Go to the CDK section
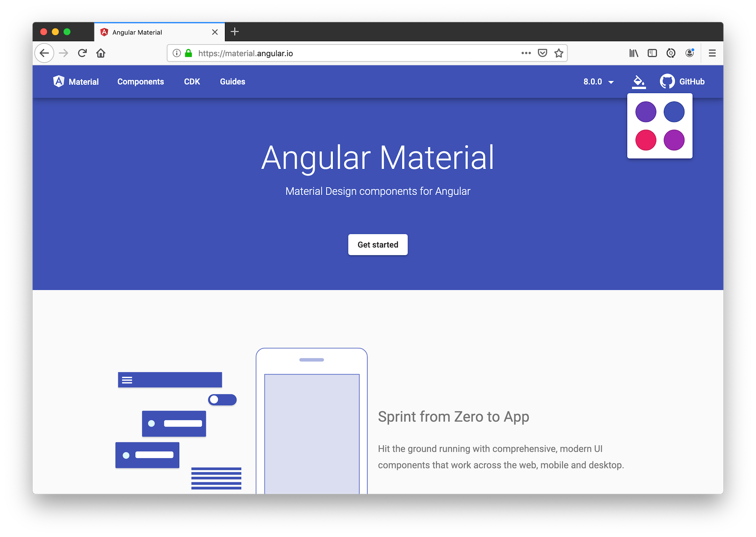The image size is (756, 537). pyautogui.click(x=192, y=82)
